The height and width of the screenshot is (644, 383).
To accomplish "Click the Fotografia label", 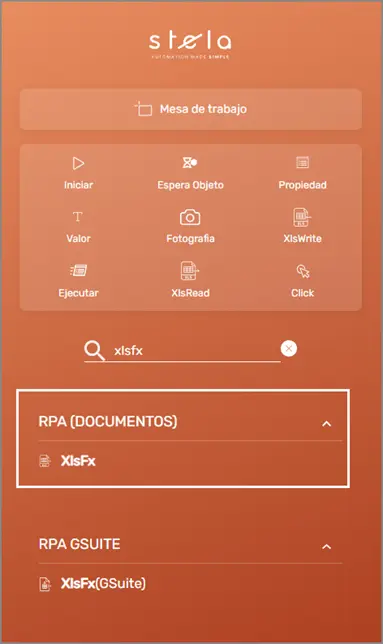I will (x=190, y=239).
